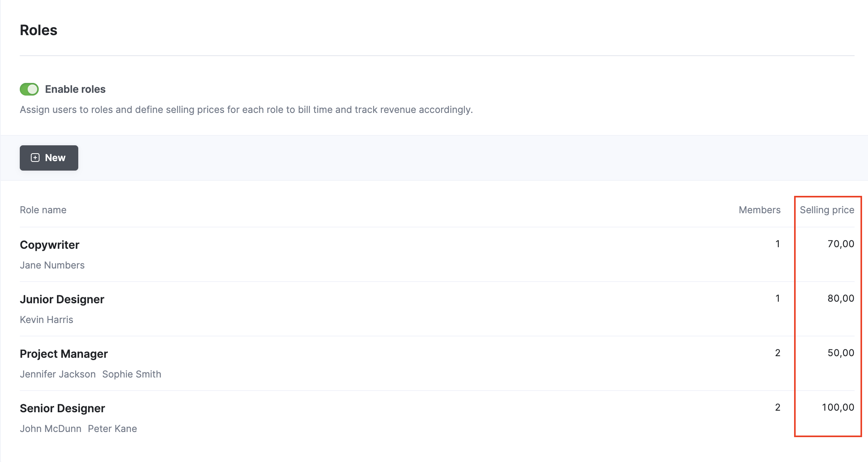Select member Jennifer Jackson
This screenshot has height=462, width=868.
[58, 374]
